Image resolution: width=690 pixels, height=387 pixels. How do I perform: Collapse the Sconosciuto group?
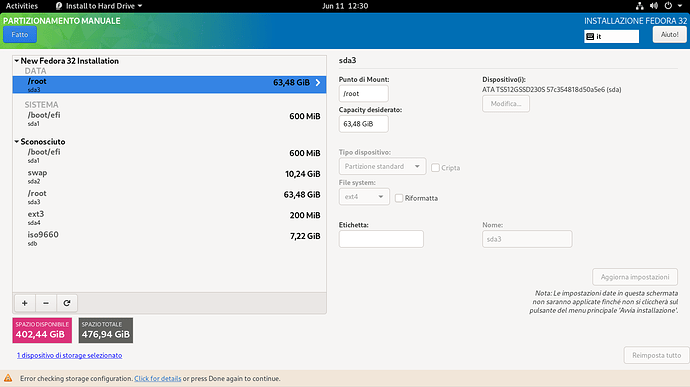[x=17, y=141]
